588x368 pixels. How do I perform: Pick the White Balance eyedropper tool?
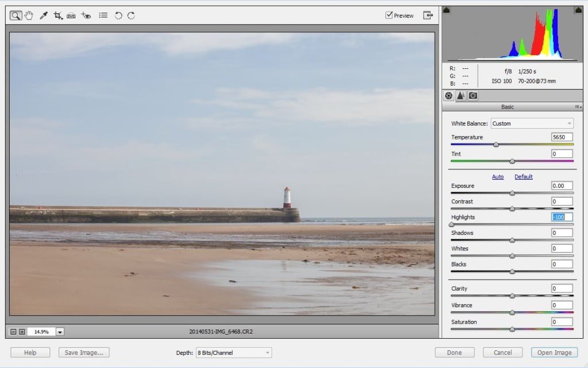tap(44, 16)
